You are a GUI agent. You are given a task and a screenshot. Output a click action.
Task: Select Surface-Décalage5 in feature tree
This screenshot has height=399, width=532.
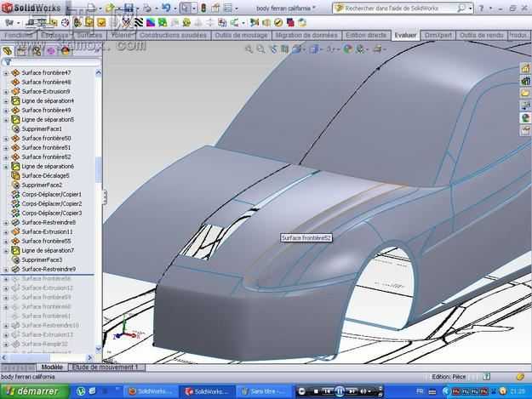(45, 176)
